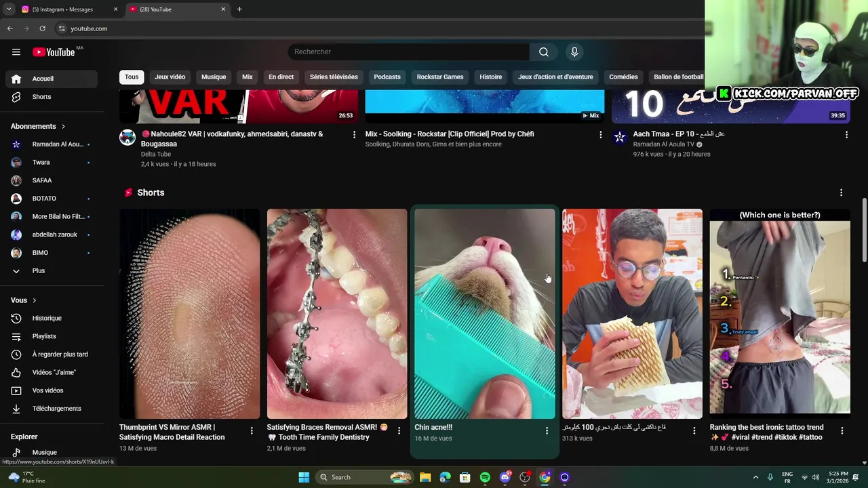Open options menu for Soolking Mix
This screenshot has height=488, width=868.
pyautogui.click(x=600, y=135)
